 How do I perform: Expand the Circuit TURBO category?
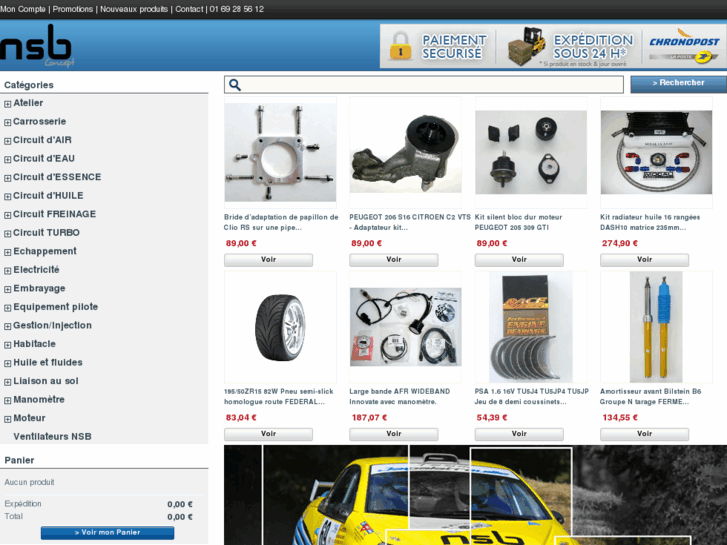7,234
